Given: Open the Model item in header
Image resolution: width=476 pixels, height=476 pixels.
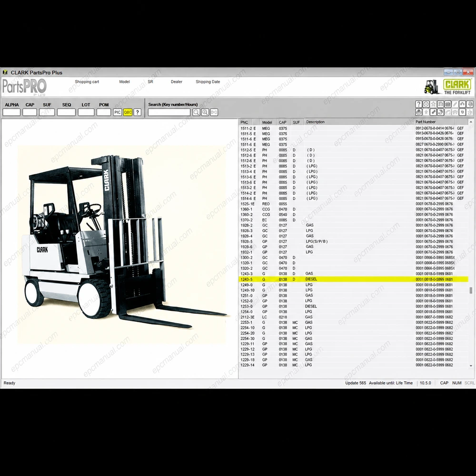Looking at the screenshot, I should coord(124,82).
